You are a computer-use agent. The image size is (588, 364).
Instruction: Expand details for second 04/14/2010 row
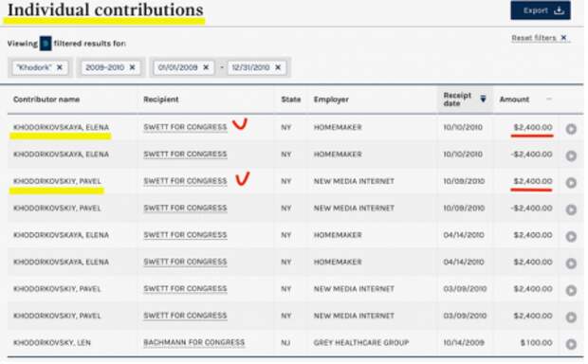click(571, 264)
